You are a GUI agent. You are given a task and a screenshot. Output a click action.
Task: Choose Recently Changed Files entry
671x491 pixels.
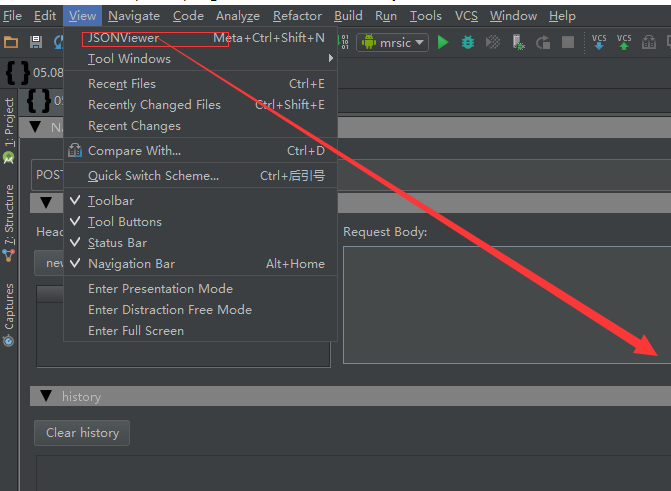pyautogui.click(x=200, y=104)
